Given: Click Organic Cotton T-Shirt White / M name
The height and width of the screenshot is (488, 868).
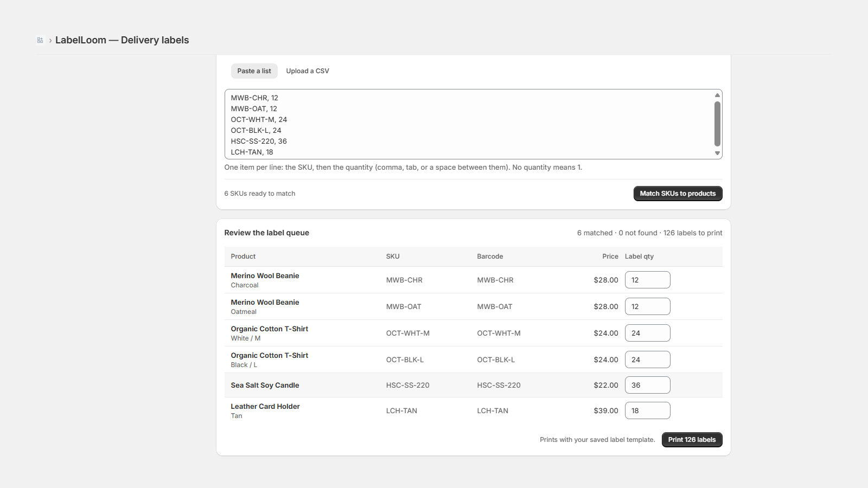Looking at the screenshot, I should [269, 329].
